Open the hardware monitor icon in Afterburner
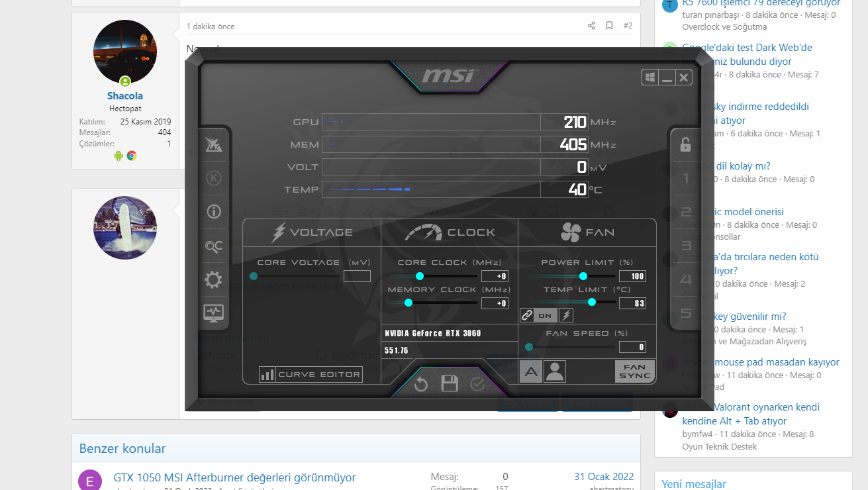This screenshot has width=868, height=490. pyautogui.click(x=213, y=312)
